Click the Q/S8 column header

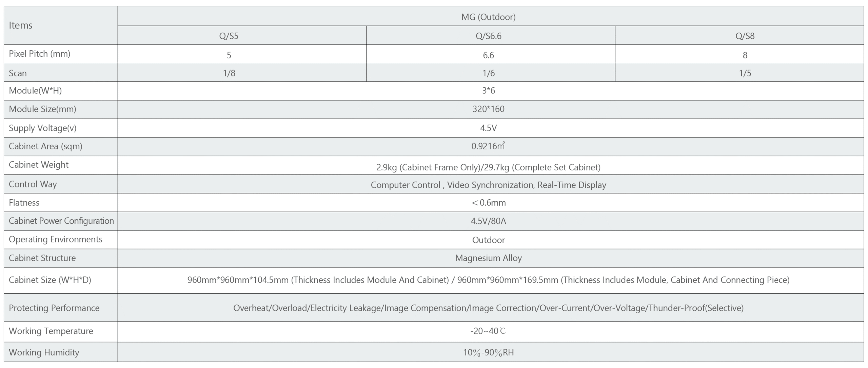[745, 36]
